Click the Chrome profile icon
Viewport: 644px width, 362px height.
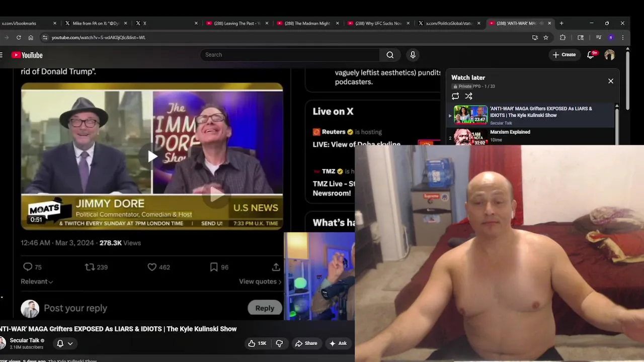click(611, 37)
